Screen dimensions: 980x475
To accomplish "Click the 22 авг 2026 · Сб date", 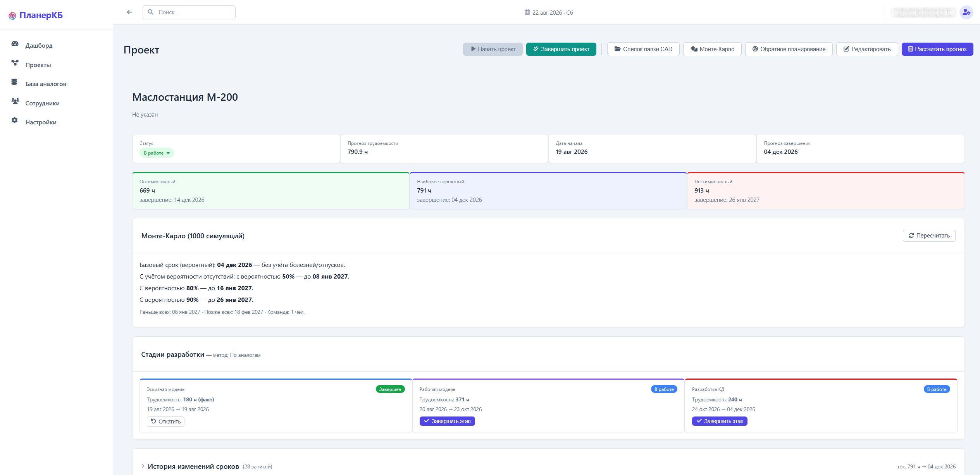I will pos(553,13).
